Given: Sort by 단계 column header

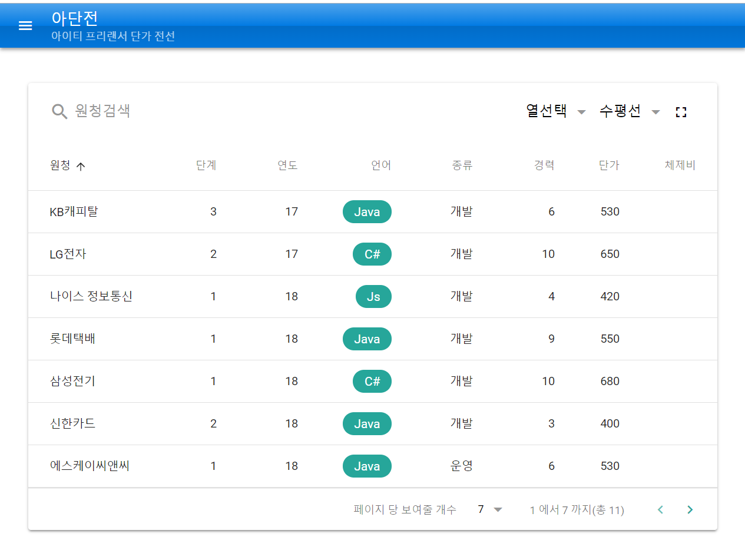Looking at the screenshot, I should tap(206, 165).
